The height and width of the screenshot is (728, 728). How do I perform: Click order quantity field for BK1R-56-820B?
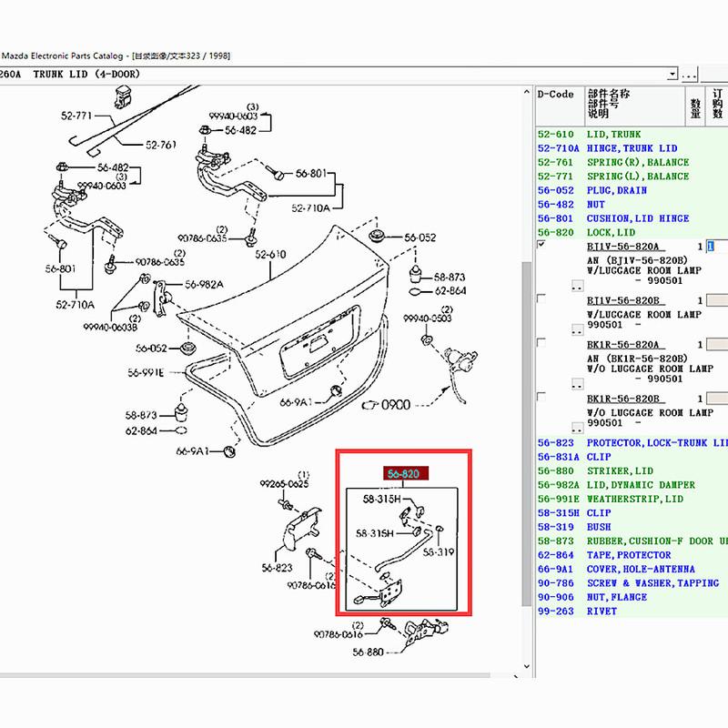tap(717, 399)
